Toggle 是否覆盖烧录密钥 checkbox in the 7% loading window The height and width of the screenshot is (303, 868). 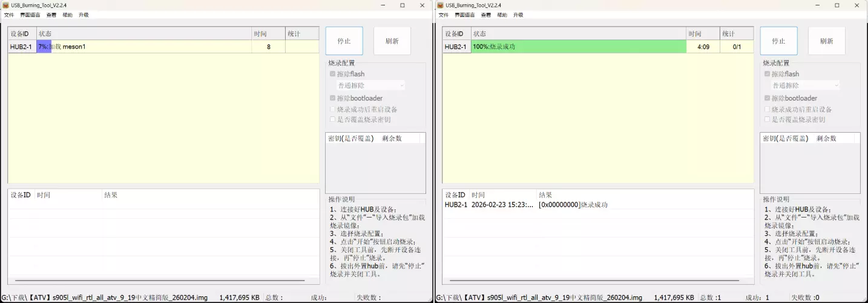click(332, 119)
